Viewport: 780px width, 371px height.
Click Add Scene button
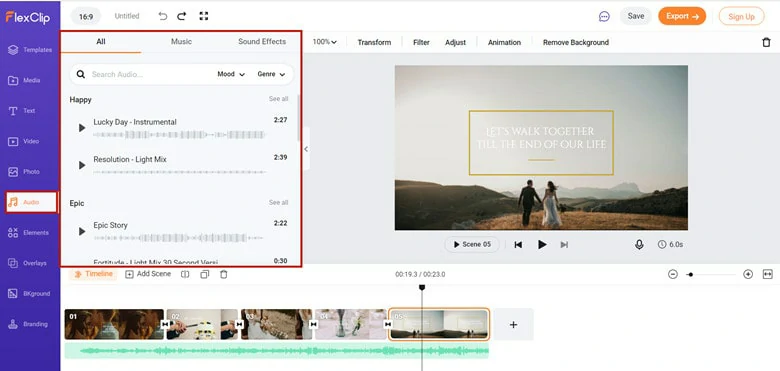148,274
